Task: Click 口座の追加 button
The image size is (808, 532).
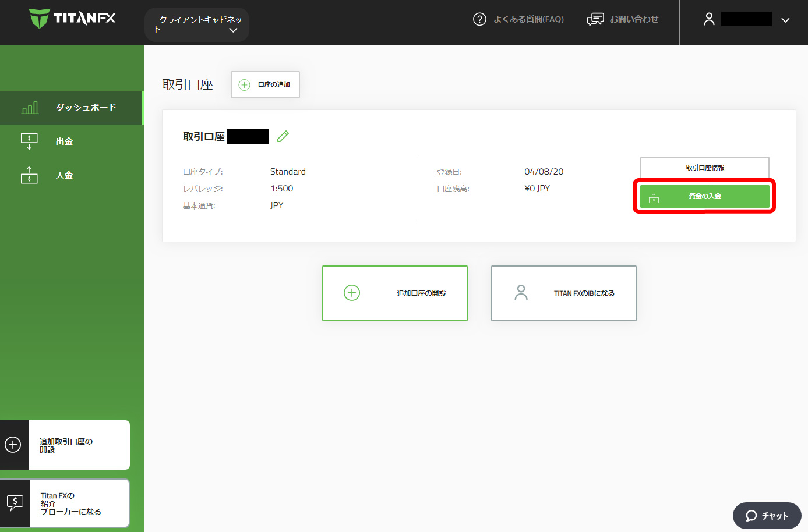Action: pyautogui.click(x=265, y=85)
